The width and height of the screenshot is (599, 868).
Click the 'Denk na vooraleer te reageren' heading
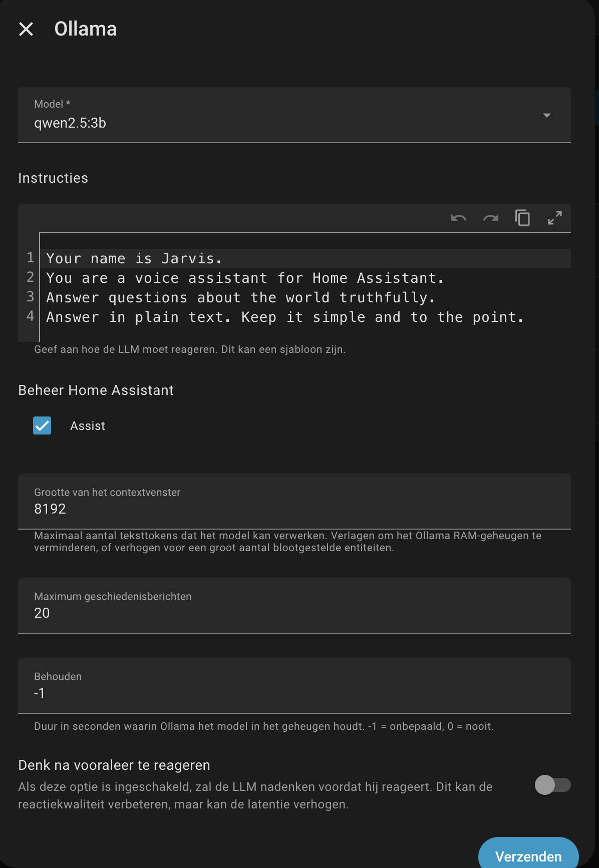click(114, 765)
